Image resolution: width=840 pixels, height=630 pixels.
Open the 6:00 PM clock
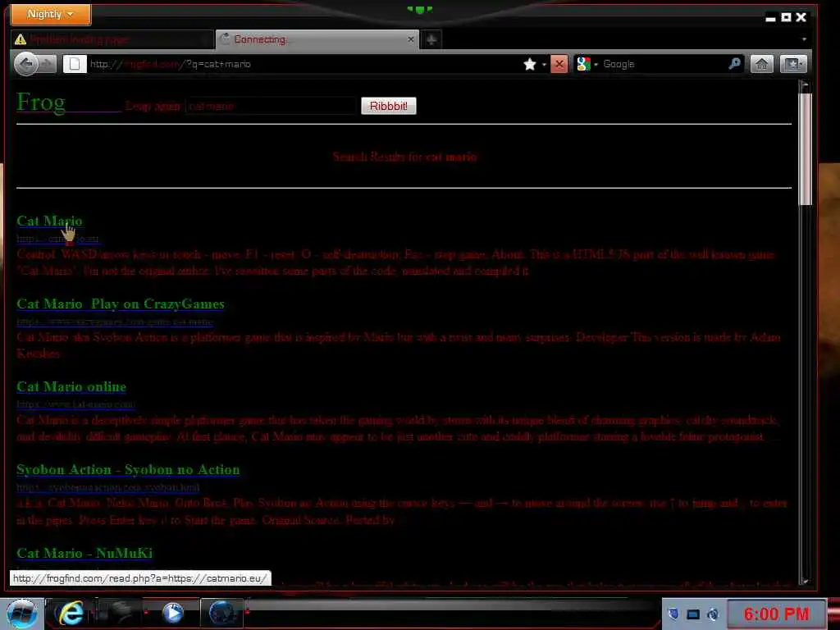click(x=776, y=614)
